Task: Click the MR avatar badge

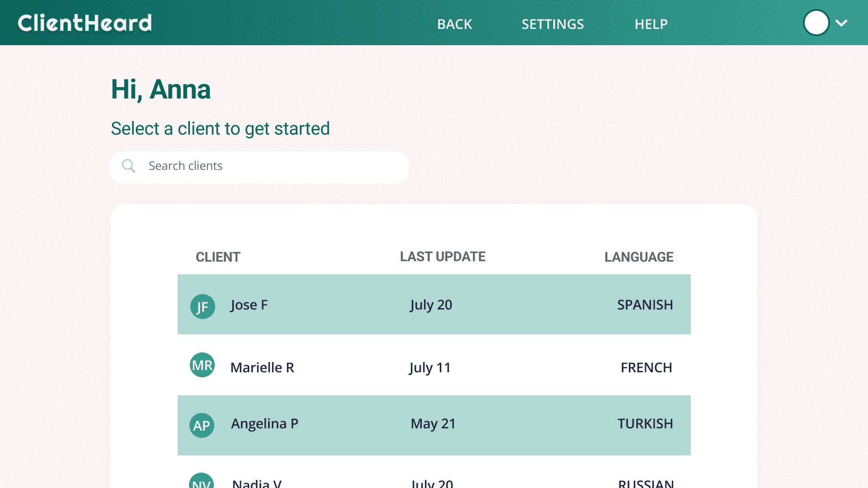Action: pyautogui.click(x=202, y=365)
